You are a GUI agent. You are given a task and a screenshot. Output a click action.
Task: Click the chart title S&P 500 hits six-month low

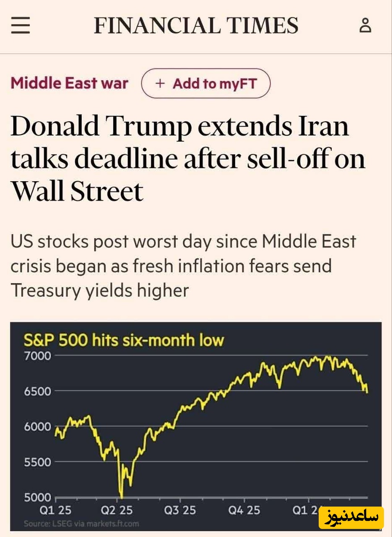click(x=123, y=341)
